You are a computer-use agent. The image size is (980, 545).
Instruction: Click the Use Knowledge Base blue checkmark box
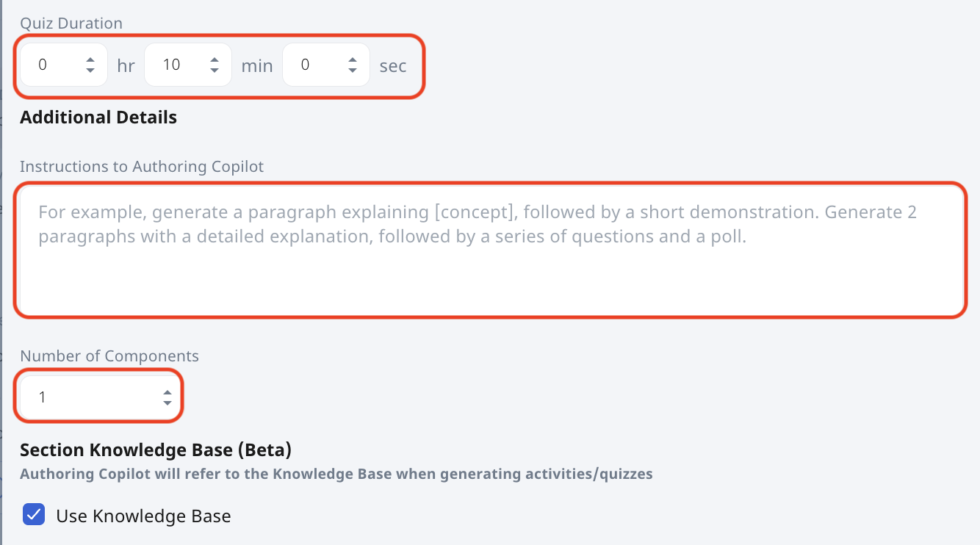tap(33, 515)
